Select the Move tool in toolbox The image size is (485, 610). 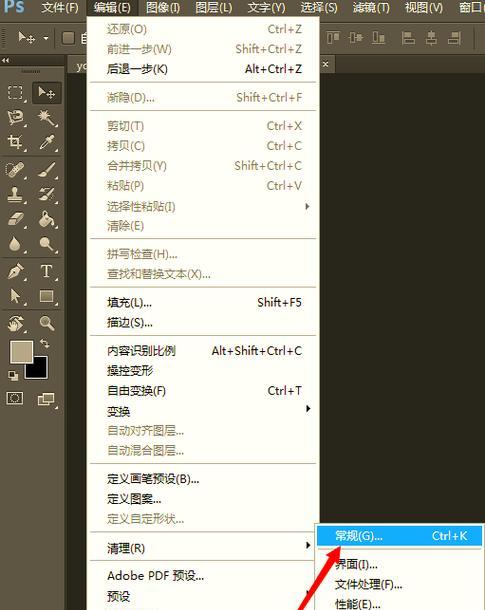47,93
